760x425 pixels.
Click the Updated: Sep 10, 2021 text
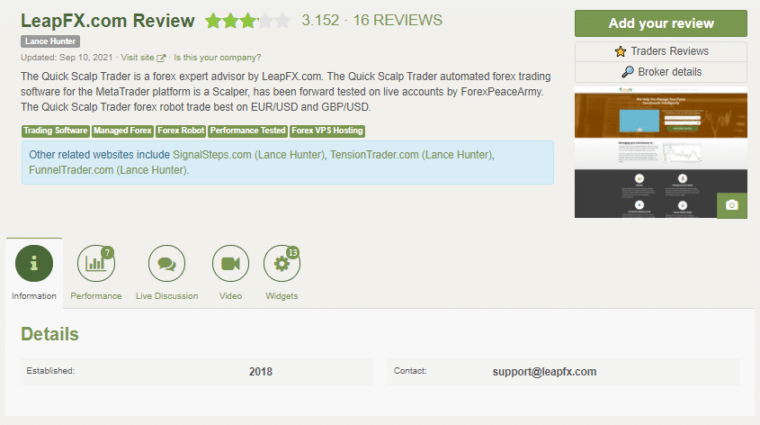66,58
